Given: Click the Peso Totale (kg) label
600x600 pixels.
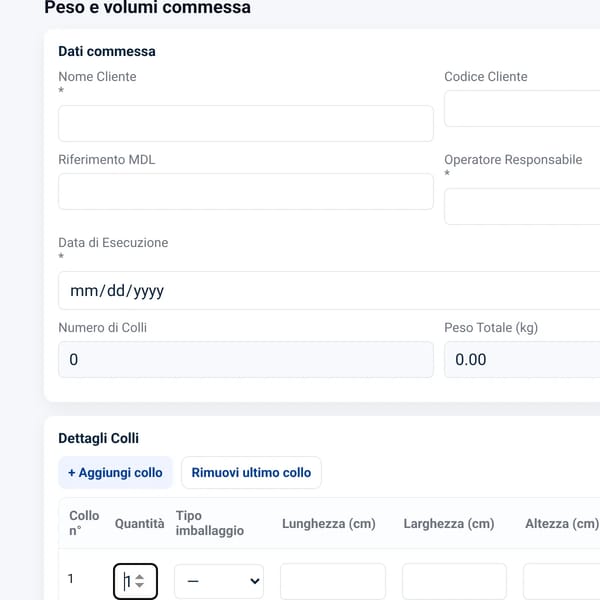Looking at the screenshot, I should pos(491,328).
